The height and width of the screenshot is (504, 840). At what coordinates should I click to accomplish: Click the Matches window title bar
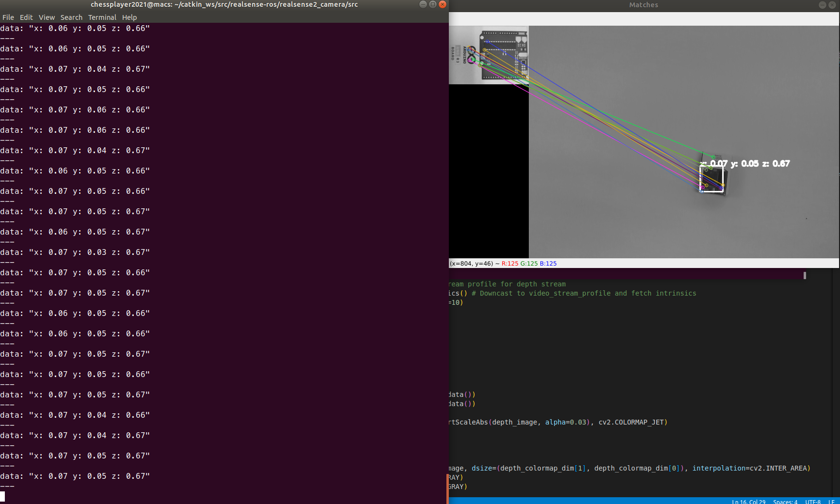[x=643, y=5]
